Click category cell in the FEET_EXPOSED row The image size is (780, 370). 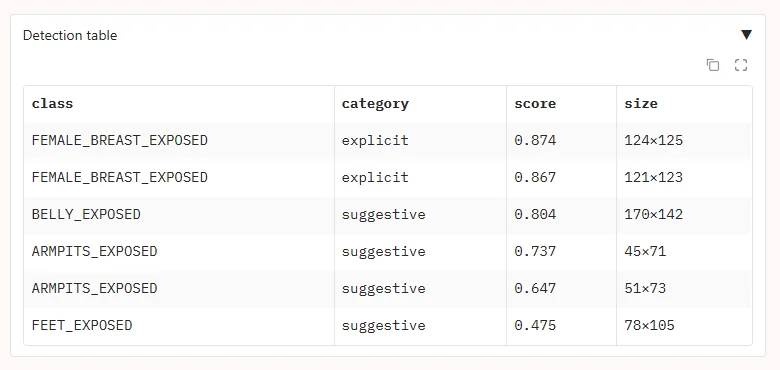pos(420,326)
